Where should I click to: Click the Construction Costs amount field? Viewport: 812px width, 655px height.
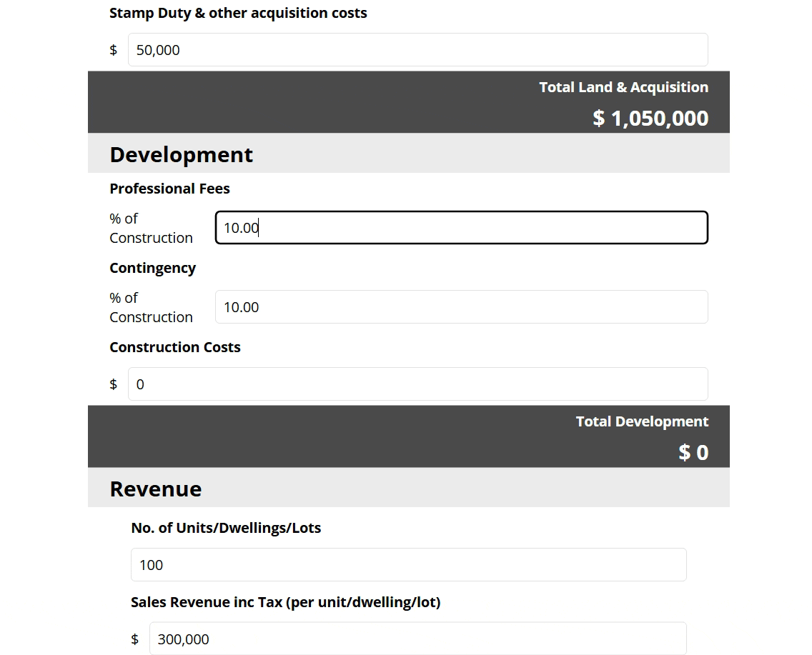click(417, 384)
